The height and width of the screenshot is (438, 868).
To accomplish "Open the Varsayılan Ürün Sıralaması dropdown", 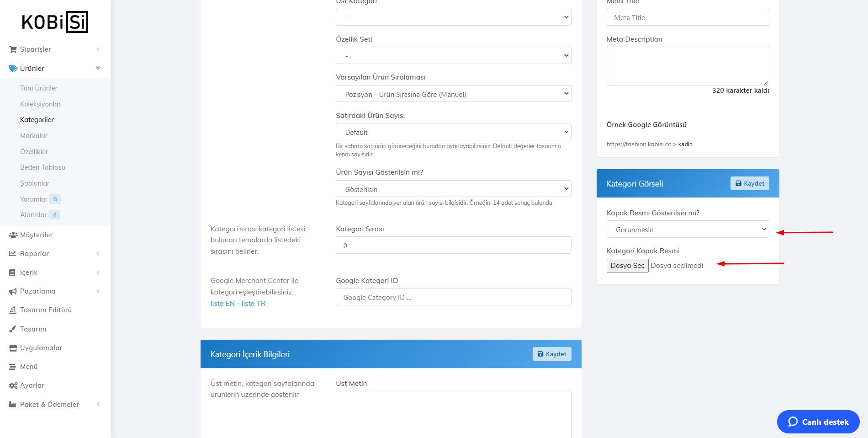I will point(453,94).
